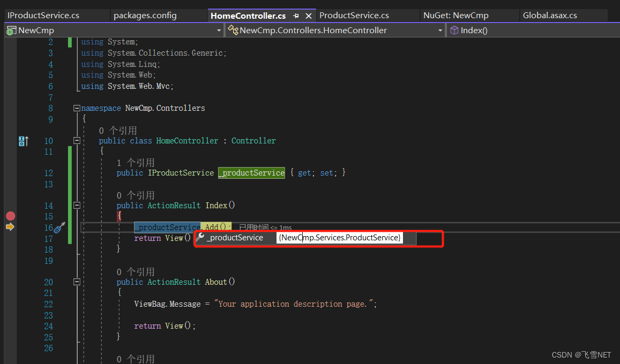Click the CSDN @飞雪NET watermark link
Screen dimensions: 620x364
[x=581, y=354]
